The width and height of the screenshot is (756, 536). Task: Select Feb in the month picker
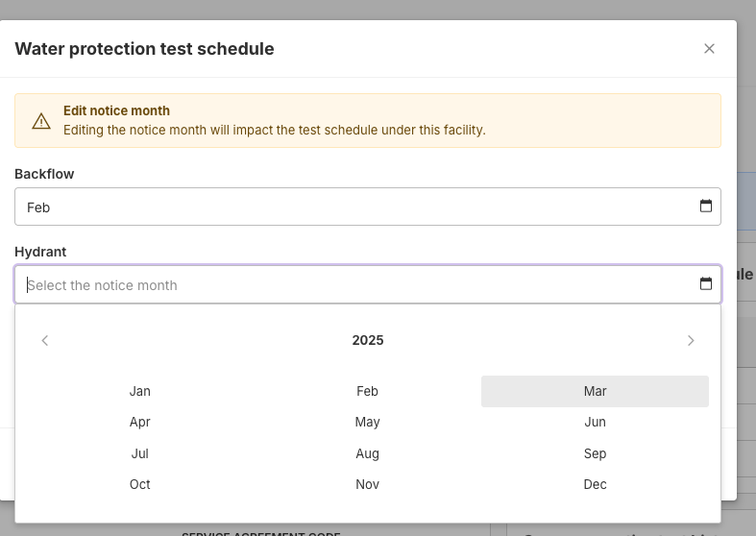pyautogui.click(x=367, y=391)
